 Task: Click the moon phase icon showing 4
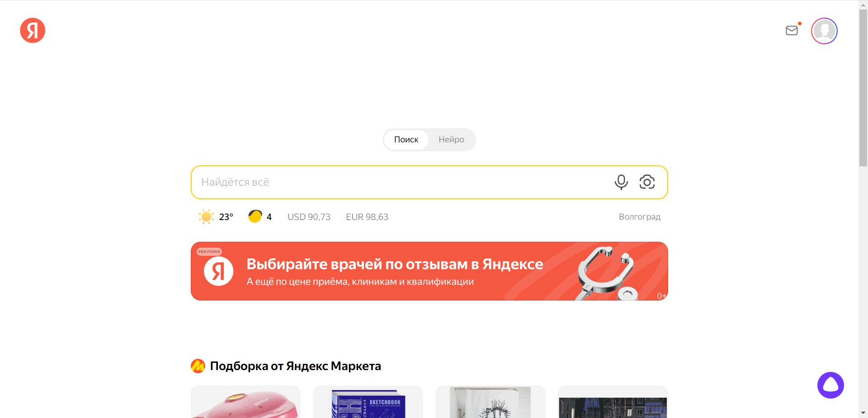255,216
